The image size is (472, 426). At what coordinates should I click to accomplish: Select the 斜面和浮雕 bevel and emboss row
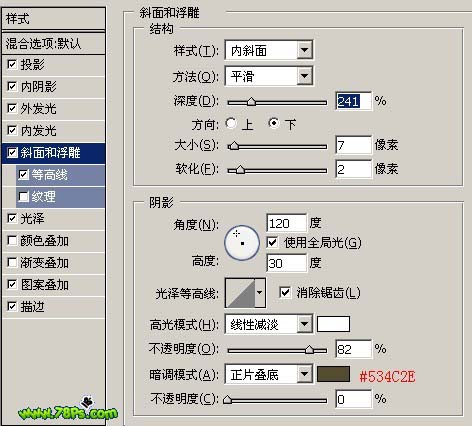(53, 153)
